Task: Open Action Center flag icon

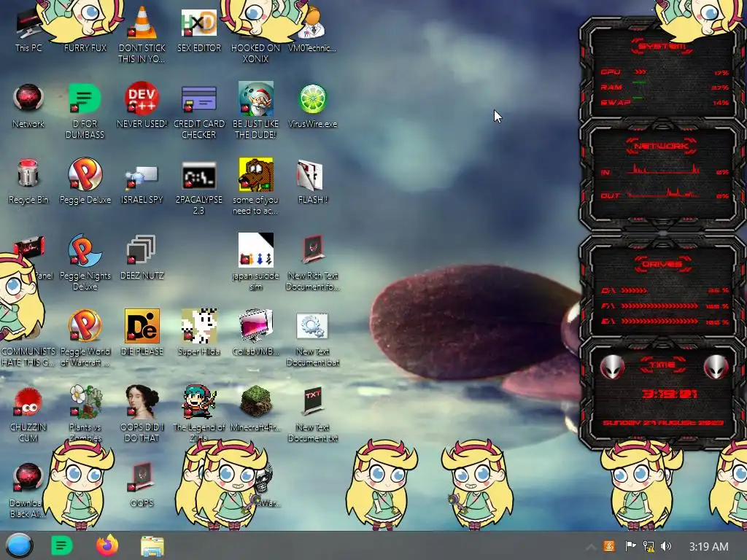Action: [x=630, y=546]
